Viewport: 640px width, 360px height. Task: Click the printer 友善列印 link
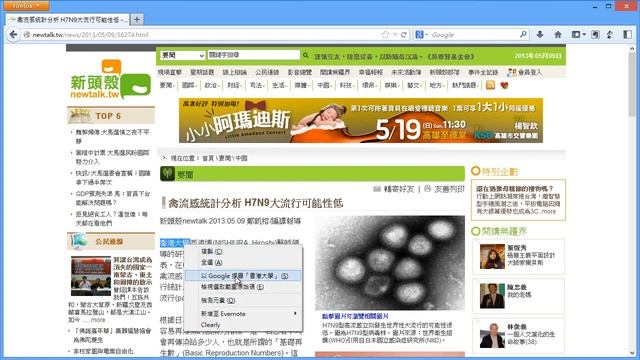444,189
